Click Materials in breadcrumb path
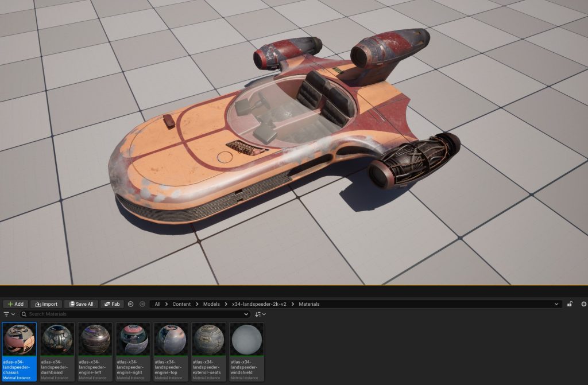 click(x=309, y=304)
